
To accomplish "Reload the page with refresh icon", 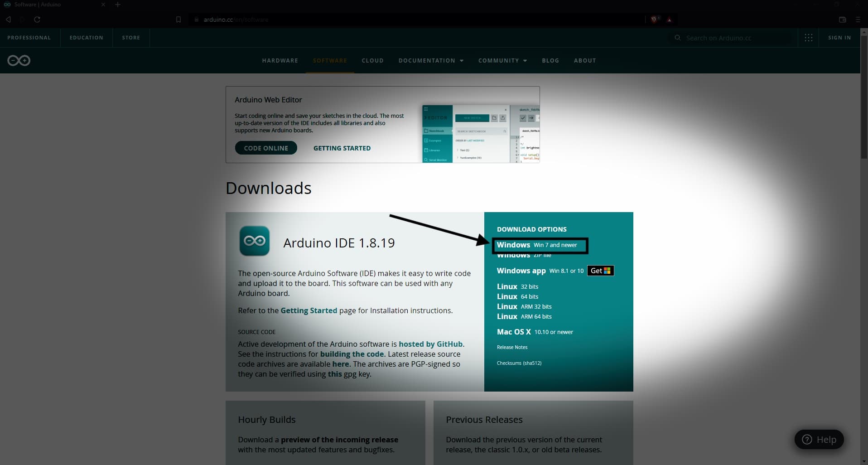I will 37,19.
